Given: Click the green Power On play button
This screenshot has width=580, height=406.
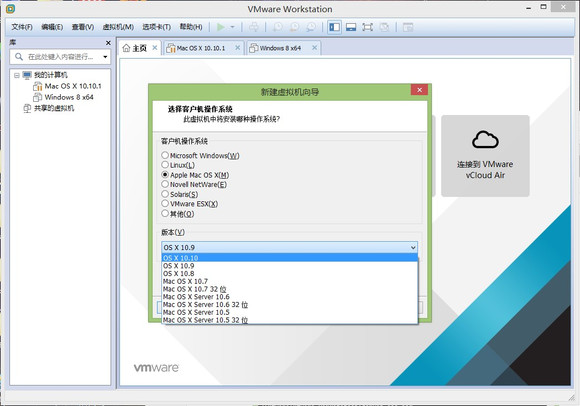Looking at the screenshot, I should click(x=221, y=27).
